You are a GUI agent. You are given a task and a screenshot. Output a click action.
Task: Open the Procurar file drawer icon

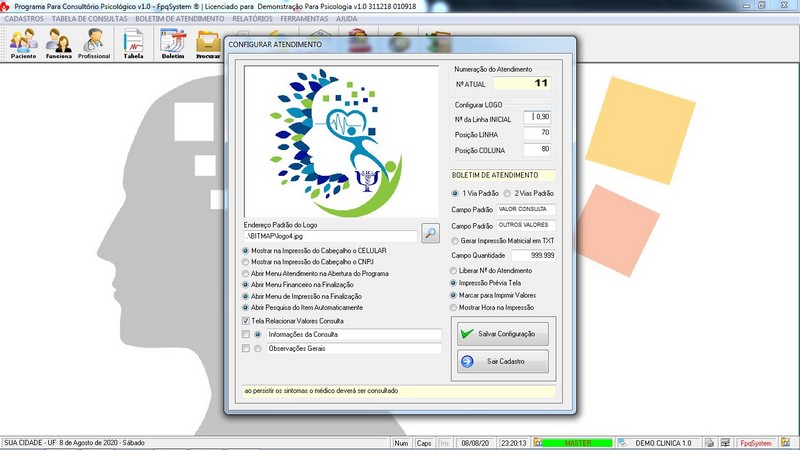[208, 44]
